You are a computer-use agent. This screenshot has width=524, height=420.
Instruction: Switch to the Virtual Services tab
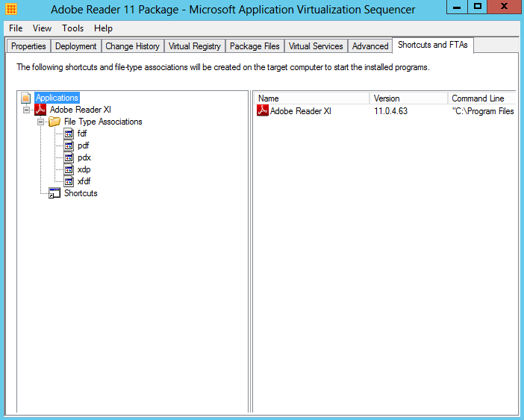coord(316,46)
